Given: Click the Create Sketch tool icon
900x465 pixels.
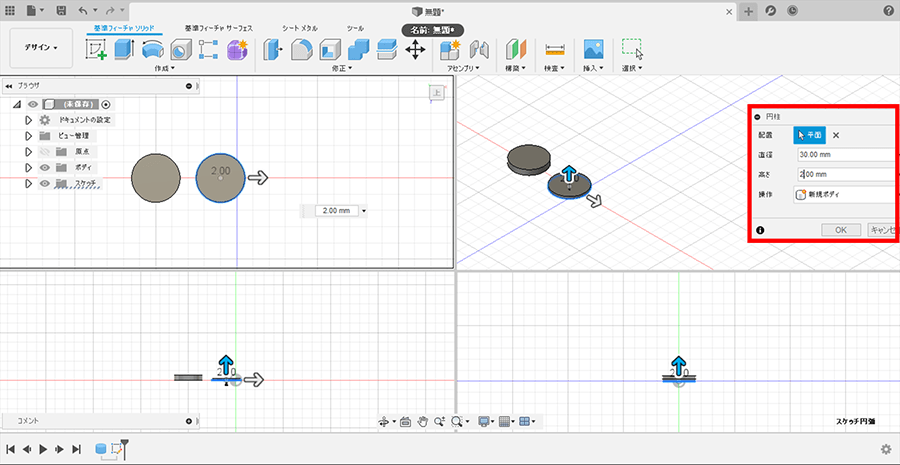Looking at the screenshot, I should pyautogui.click(x=98, y=49).
